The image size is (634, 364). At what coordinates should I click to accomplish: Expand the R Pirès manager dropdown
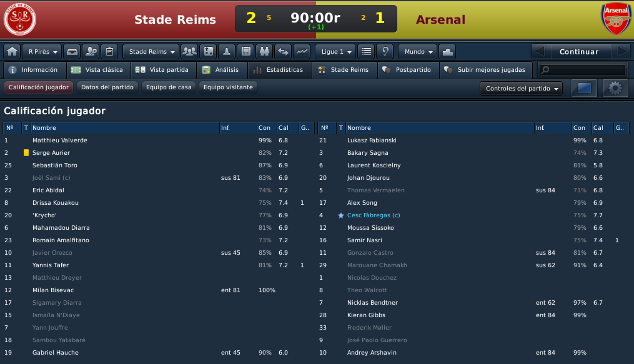(x=42, y=52)
